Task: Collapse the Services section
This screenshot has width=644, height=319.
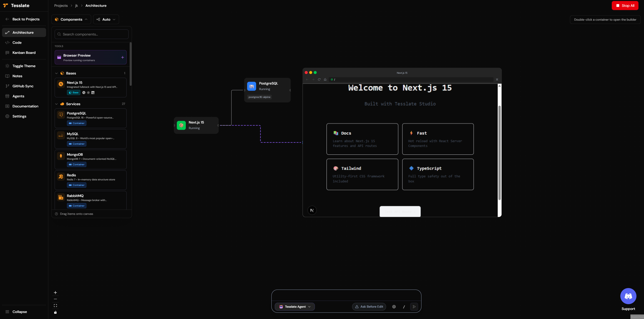Action: [x=56, y=104]
